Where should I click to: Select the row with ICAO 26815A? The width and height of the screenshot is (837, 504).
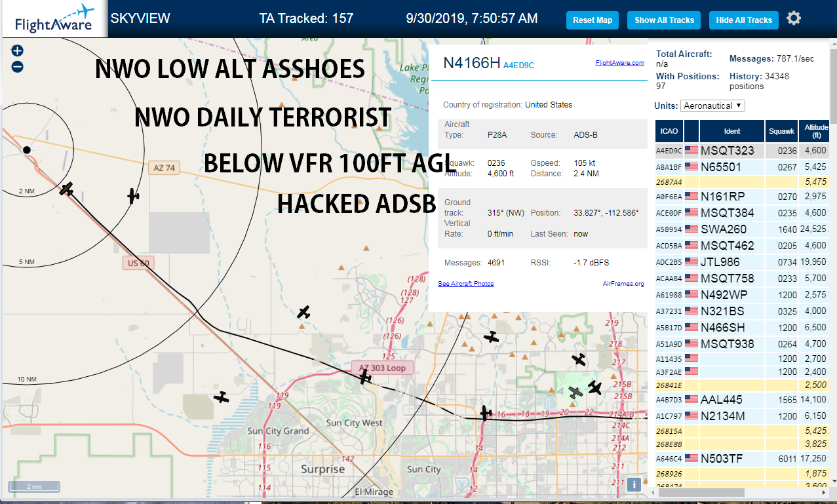tap(743, 431)
